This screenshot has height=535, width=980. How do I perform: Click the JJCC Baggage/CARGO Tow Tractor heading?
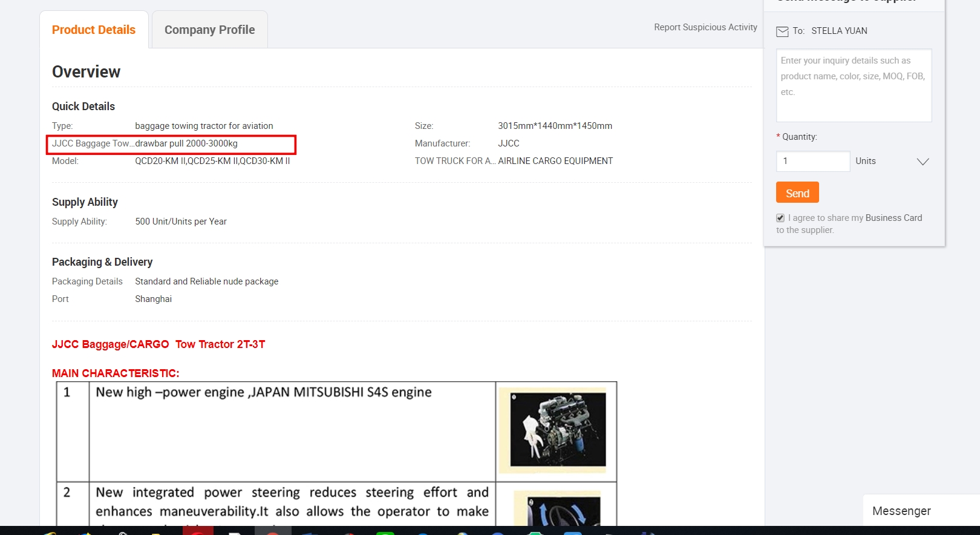tap(158, 344)
